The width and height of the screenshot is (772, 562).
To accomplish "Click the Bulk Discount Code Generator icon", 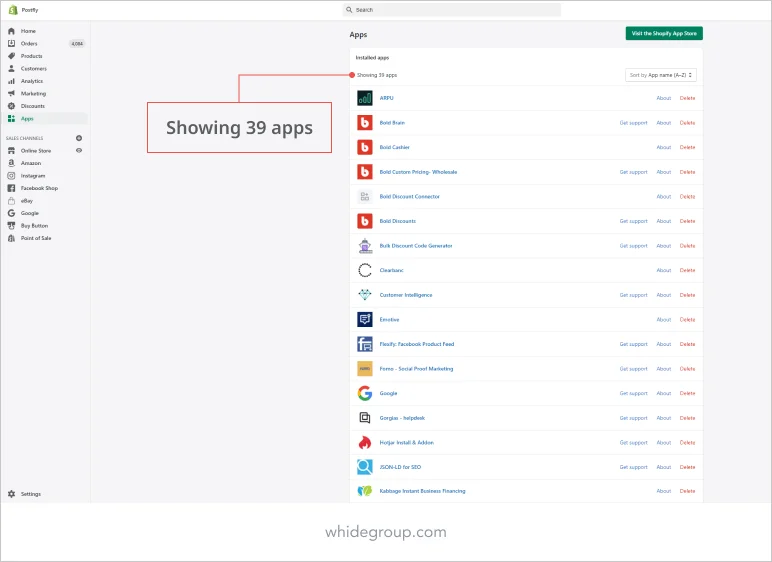I will (364, 246).
